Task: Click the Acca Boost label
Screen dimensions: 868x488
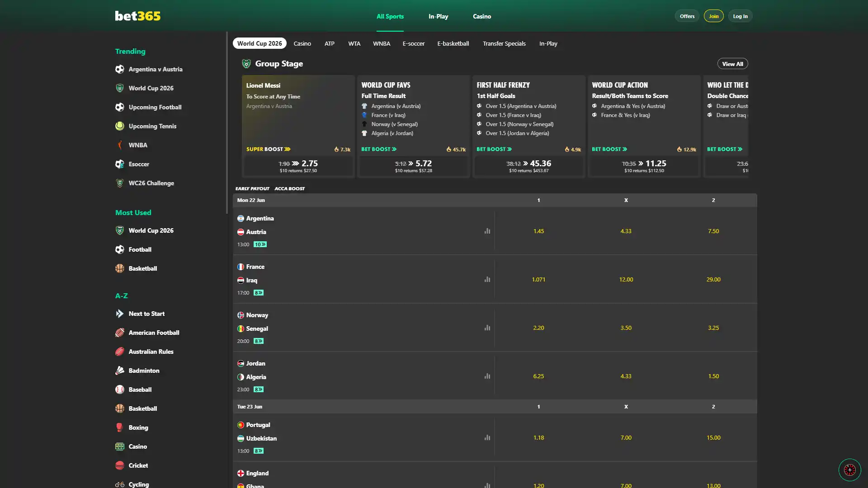Action: [x=289, y=188]
